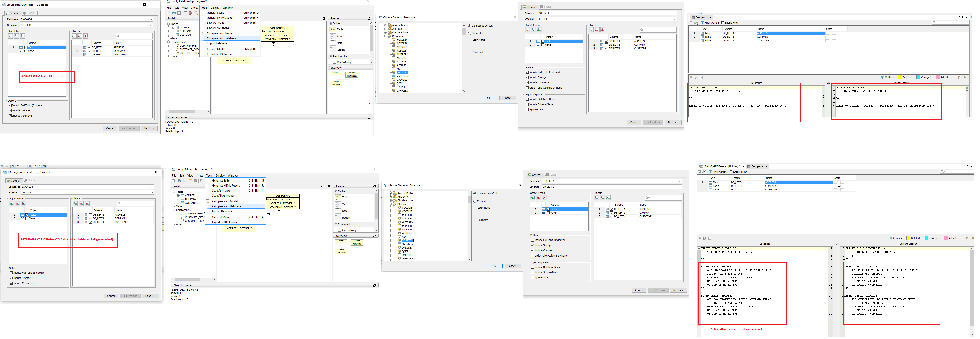Click orange next-difference down arrow in upper Compare panel

tap(965, 77)
